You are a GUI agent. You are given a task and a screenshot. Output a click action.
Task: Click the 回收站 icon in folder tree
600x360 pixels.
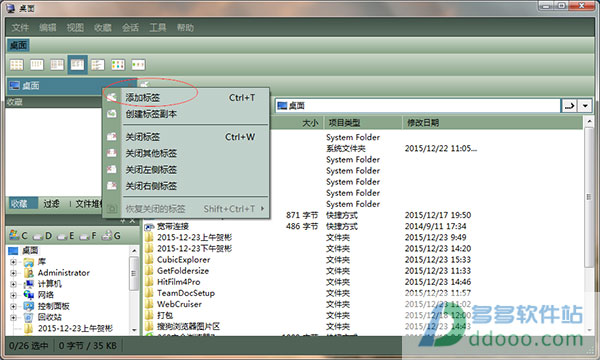click(x=29, y=317)
